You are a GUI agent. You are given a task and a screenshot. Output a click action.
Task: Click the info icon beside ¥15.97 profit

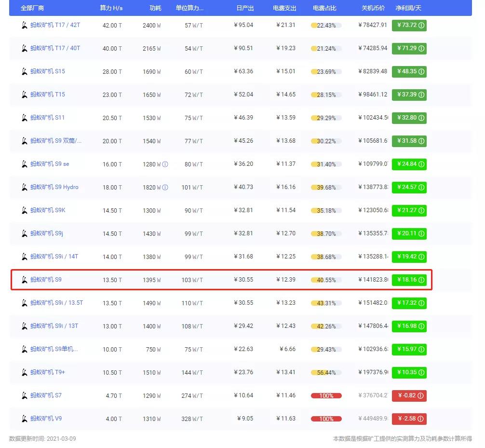(421, 349)
